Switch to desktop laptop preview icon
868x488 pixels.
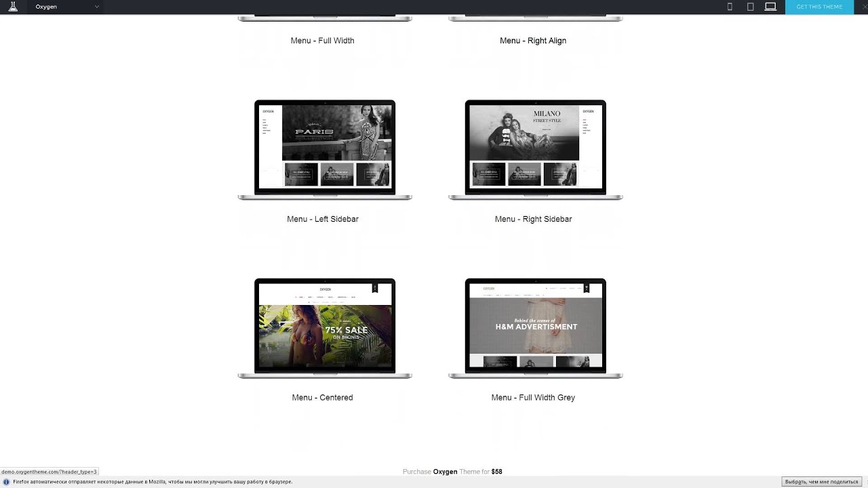click(770, 7)
